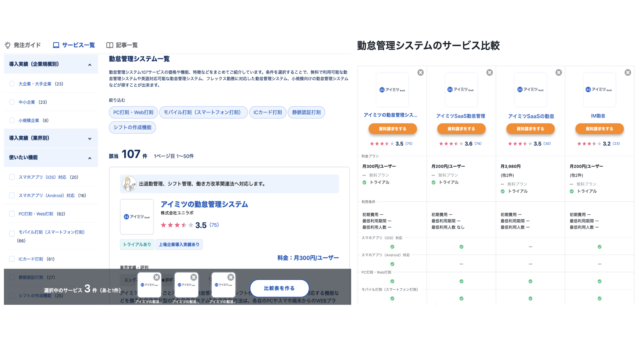Open アイミツの勤怠管理システム title link
The image size is (644, 360).
(x=204, y=204)
